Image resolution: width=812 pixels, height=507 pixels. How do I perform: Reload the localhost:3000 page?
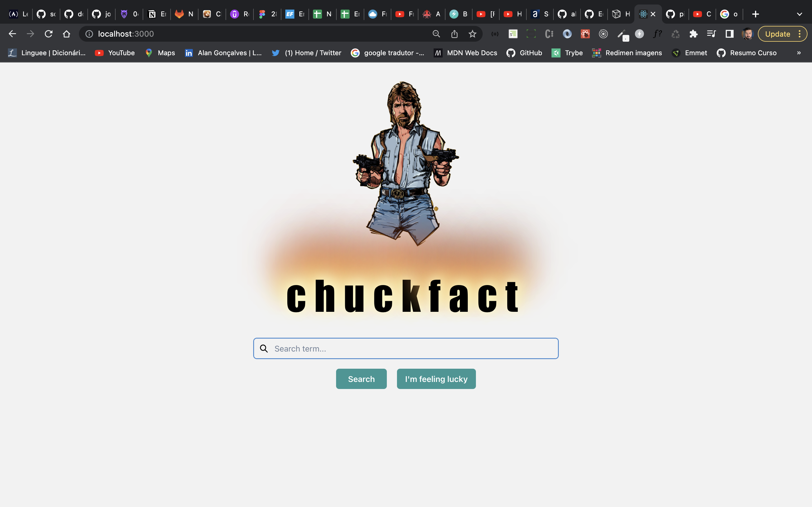[49, 34]
